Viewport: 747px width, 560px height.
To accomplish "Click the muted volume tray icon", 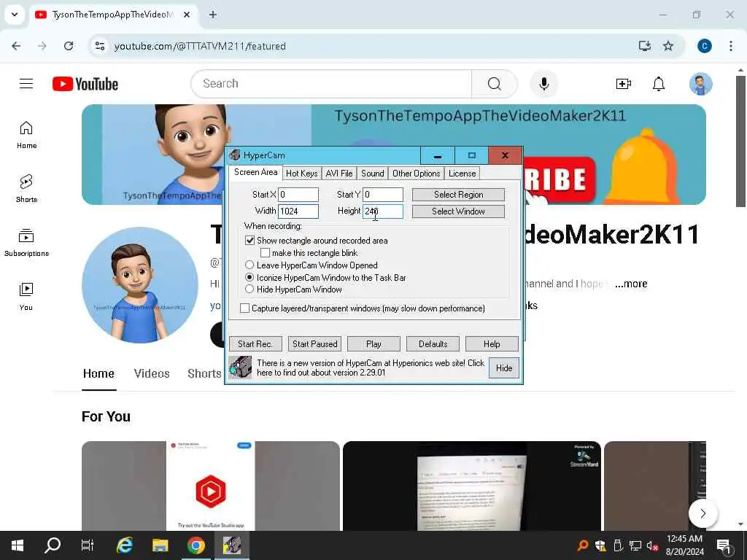I will click(652, 545).
